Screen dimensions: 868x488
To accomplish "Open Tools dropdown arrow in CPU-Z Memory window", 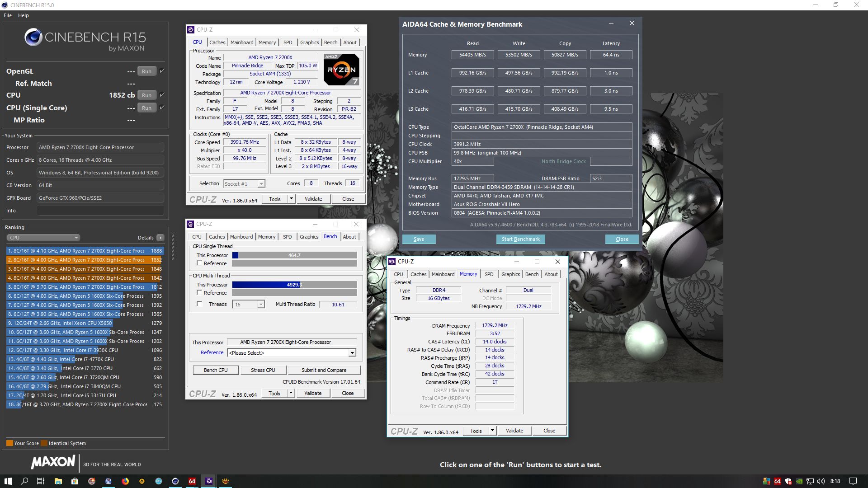I will 492,431.
